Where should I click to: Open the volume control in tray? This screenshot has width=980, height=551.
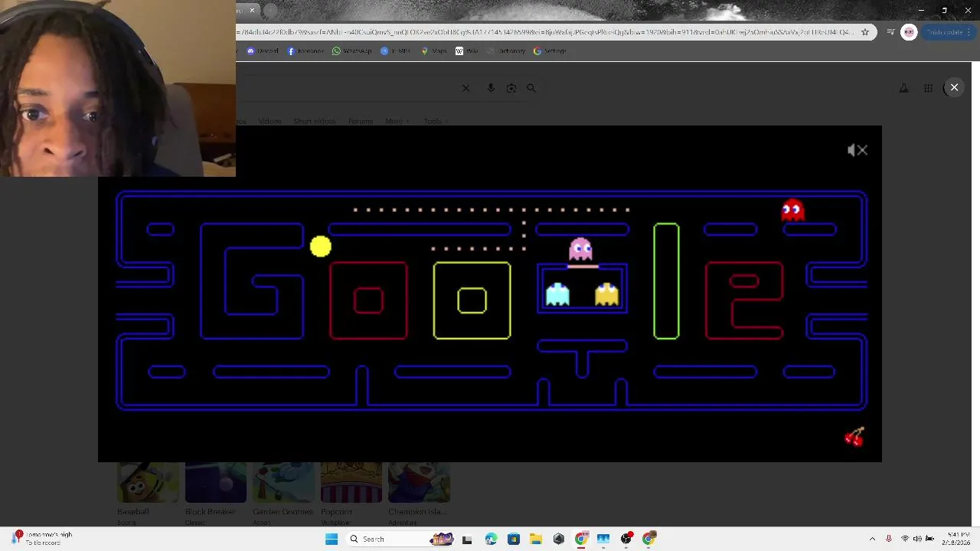coord(917,539)
